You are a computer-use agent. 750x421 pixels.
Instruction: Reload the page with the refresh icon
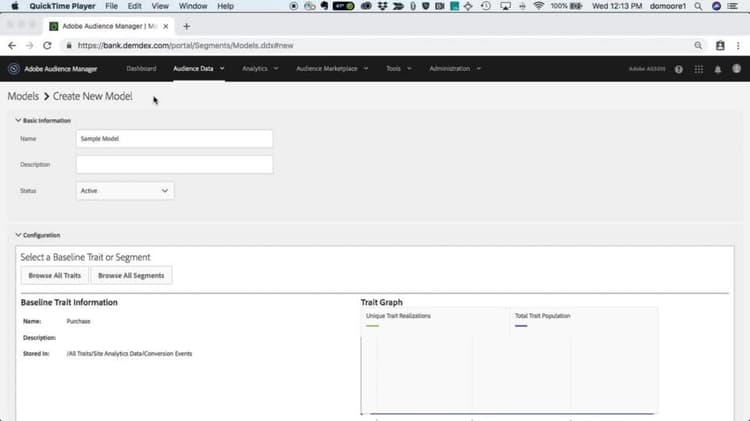tap(47, 45)
